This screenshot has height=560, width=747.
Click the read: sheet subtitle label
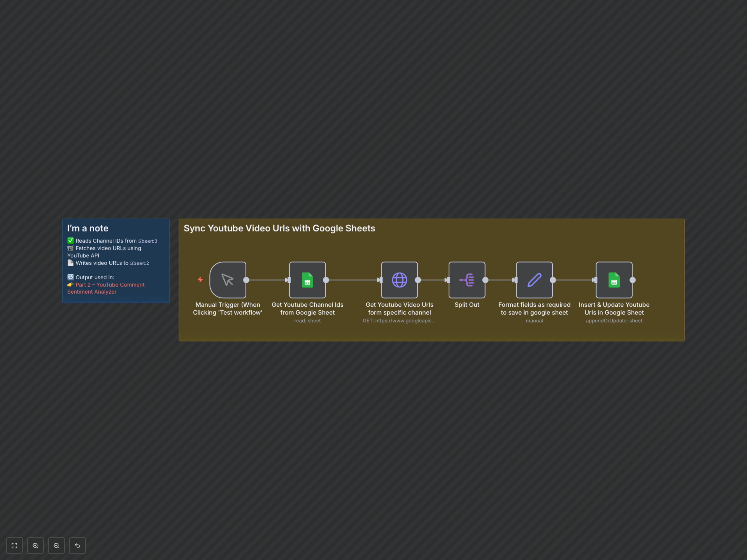click(x=307, y=321)
